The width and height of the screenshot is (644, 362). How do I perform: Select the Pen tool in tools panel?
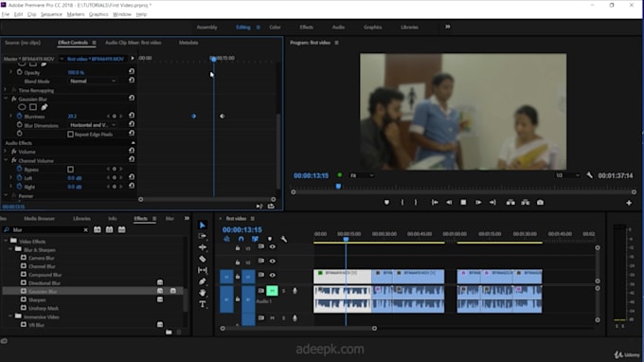pos(203,281)
